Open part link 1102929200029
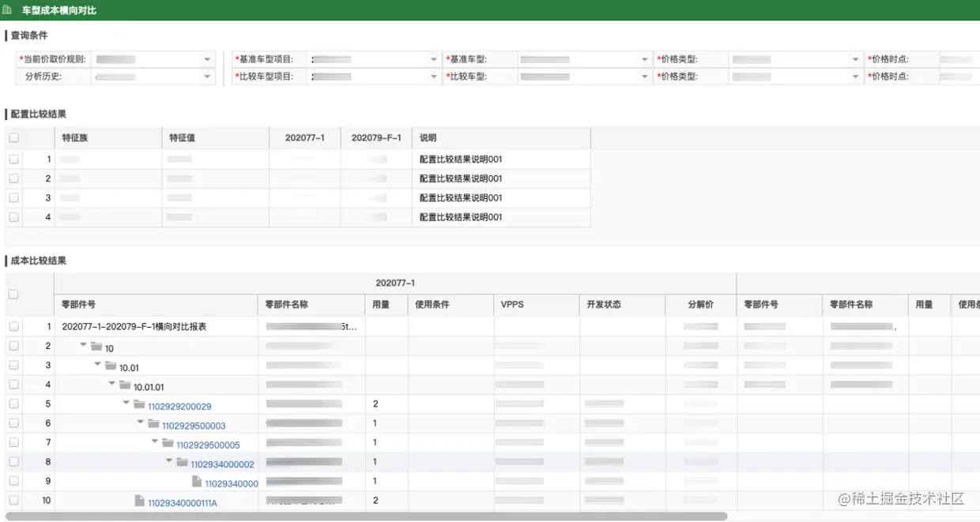Image resolution: width=980 pixels, height=522 pixels. 179,407
